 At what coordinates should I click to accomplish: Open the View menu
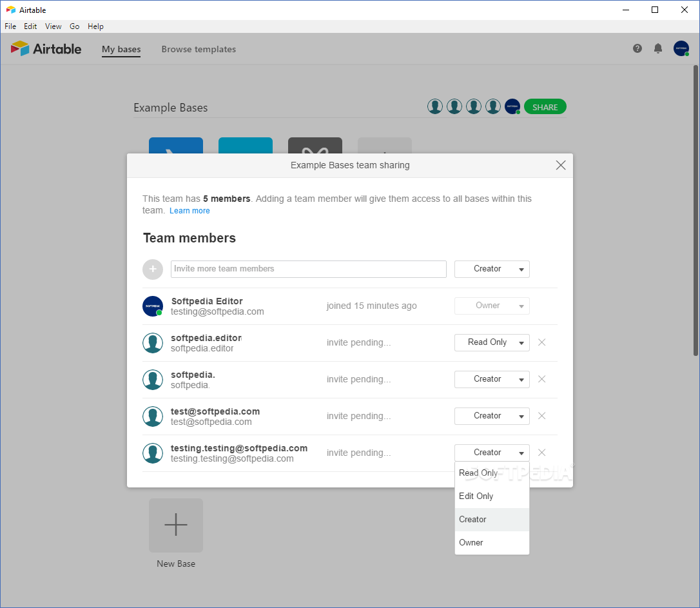53,26
